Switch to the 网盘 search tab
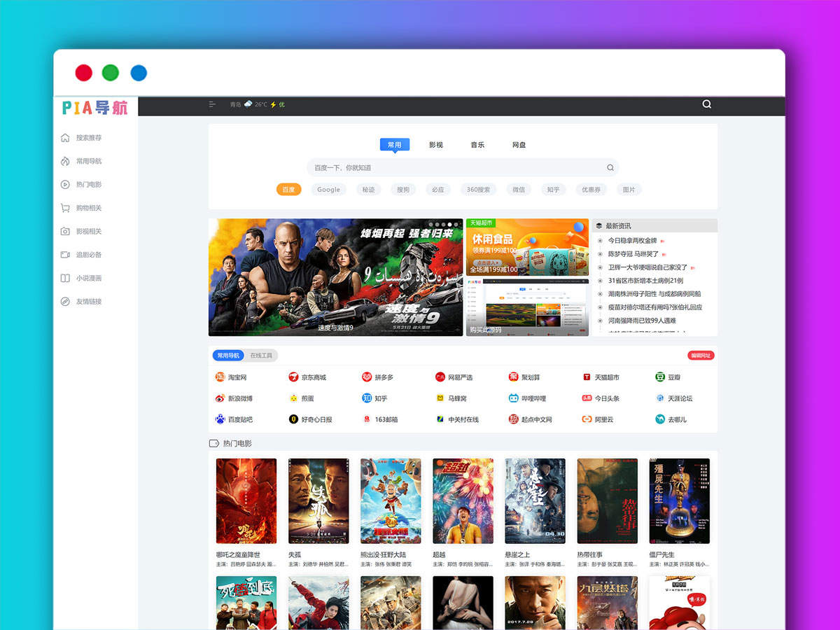Image resolution: width=840 pixels, height=630 pixels. click(519, 145)
